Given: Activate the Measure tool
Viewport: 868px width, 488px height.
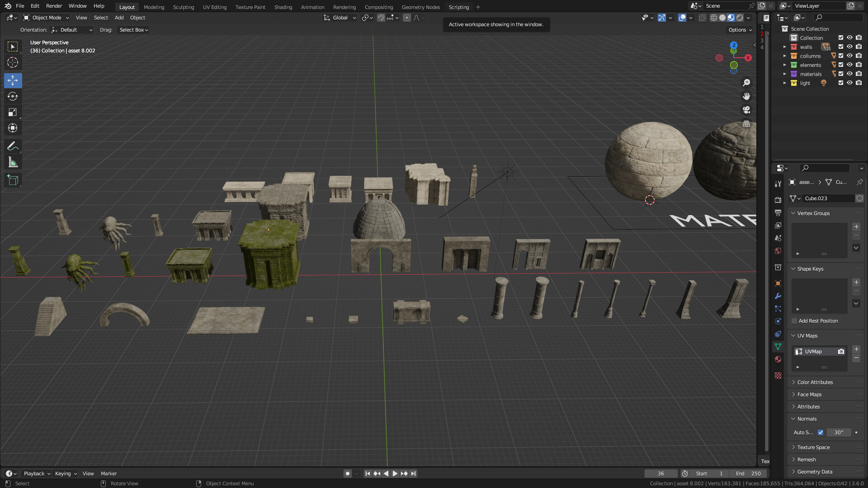Looking at the screenshot, I should point(13,162).
